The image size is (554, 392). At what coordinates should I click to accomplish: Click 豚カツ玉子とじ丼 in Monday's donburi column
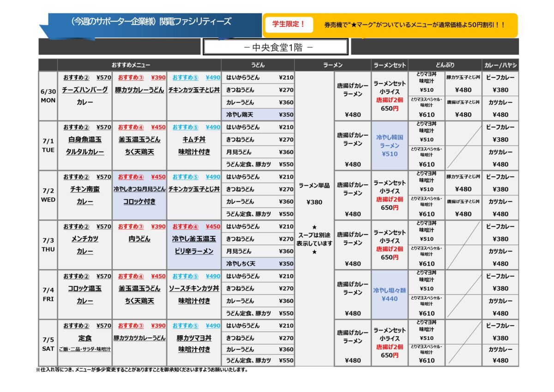click(463, 77)
